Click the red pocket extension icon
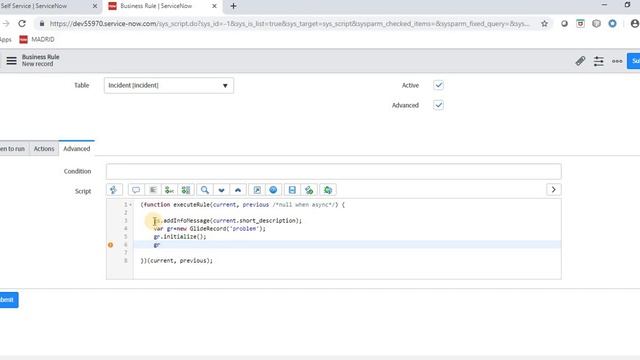The image size is (640, 360). tap(580, 24)
